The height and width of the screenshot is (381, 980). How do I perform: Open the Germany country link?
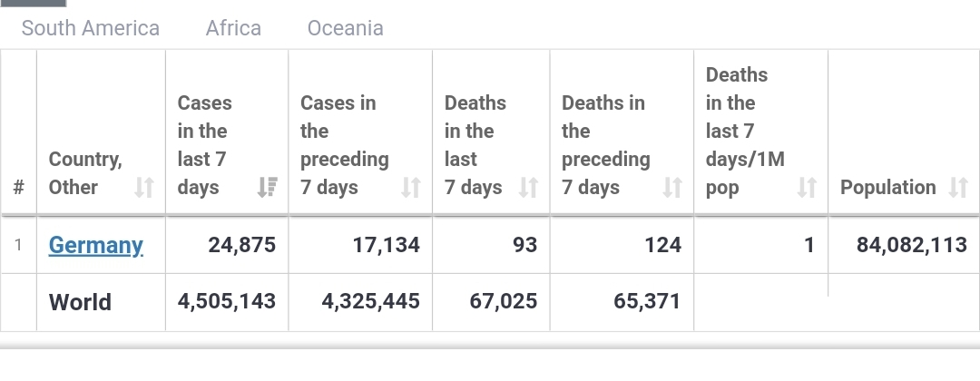[x=96, y=245]
